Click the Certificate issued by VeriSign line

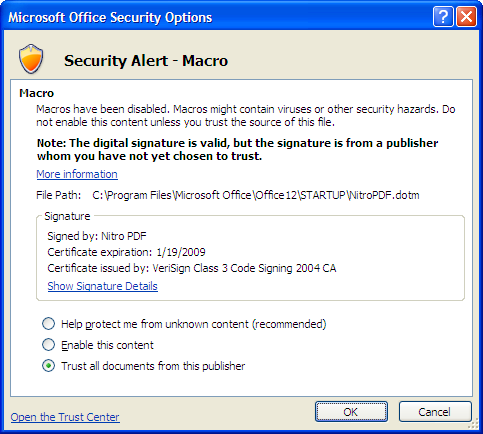192,268
